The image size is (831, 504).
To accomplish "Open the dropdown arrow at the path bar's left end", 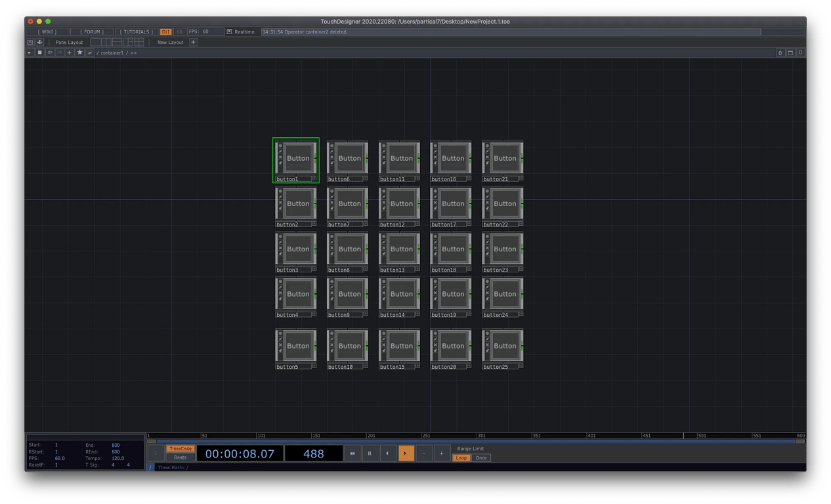I will 30,52.
